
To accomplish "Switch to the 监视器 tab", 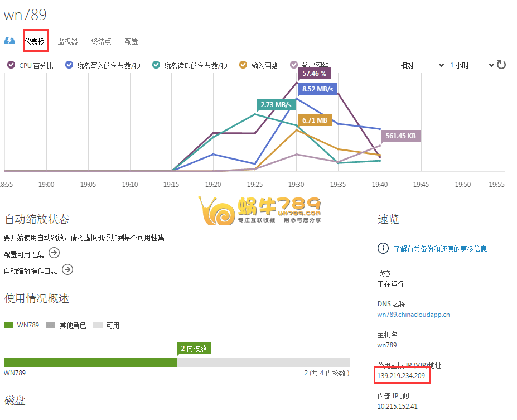I will coord(67,41).
